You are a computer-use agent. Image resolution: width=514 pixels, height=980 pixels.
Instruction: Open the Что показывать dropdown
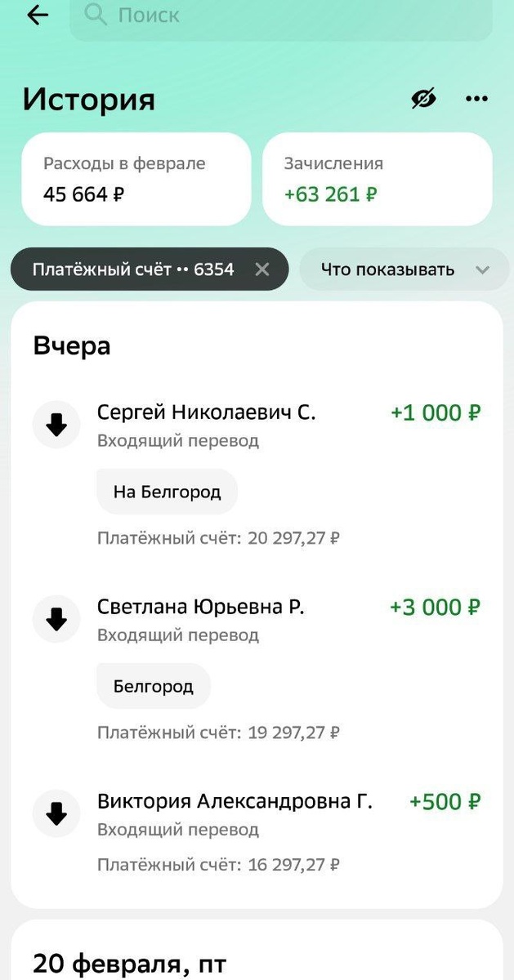[392, 269]
